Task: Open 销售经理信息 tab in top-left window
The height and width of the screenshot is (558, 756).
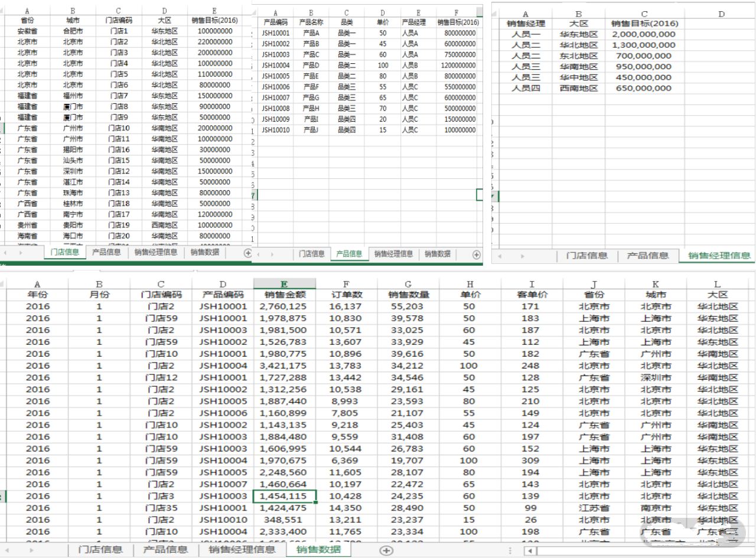Action: tap(155, 252)
